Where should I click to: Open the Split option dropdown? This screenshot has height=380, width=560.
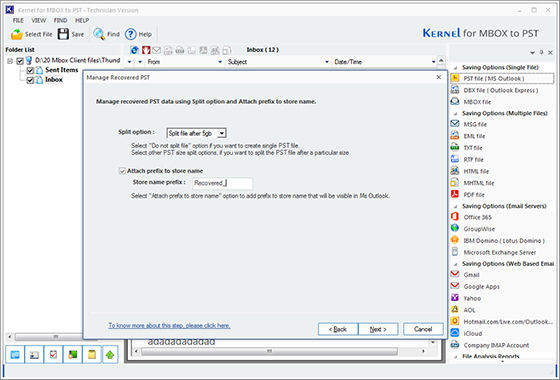[222, 133]
